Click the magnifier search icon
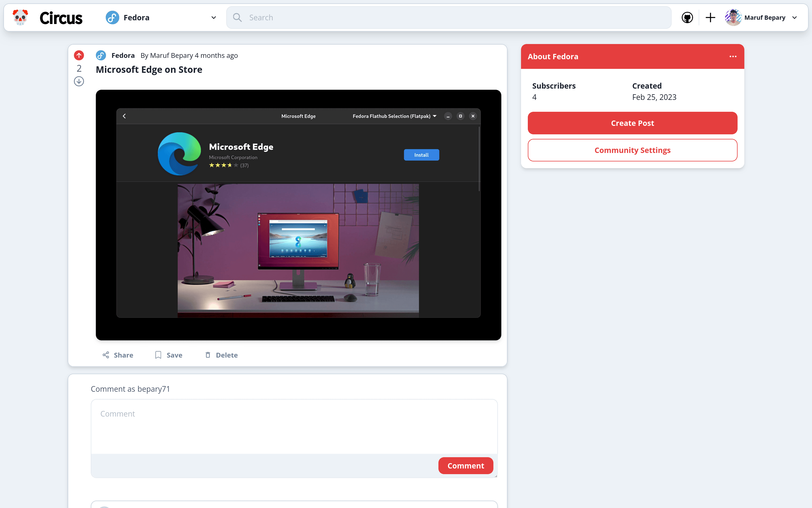This screenshot has height=508, width=812. 237,17
